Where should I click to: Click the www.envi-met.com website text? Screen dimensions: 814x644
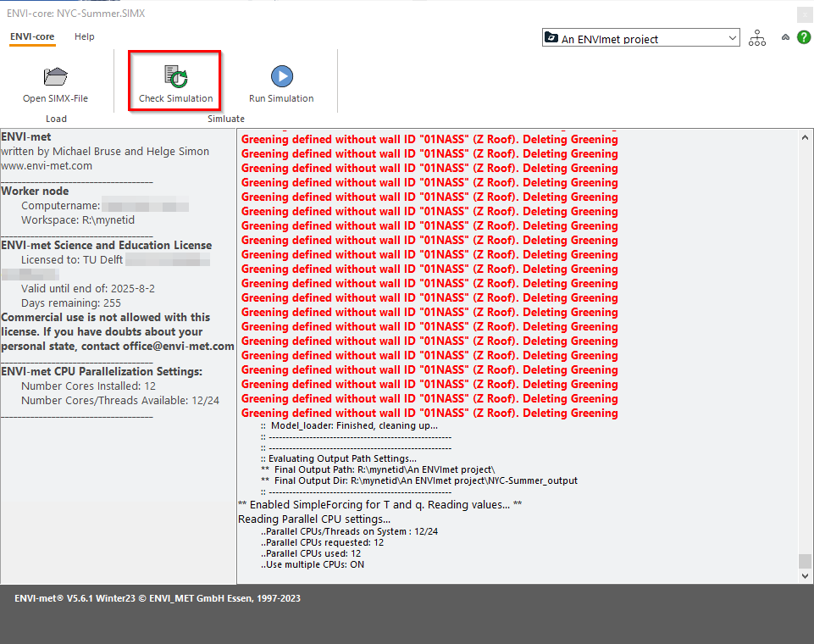[47, 166]
